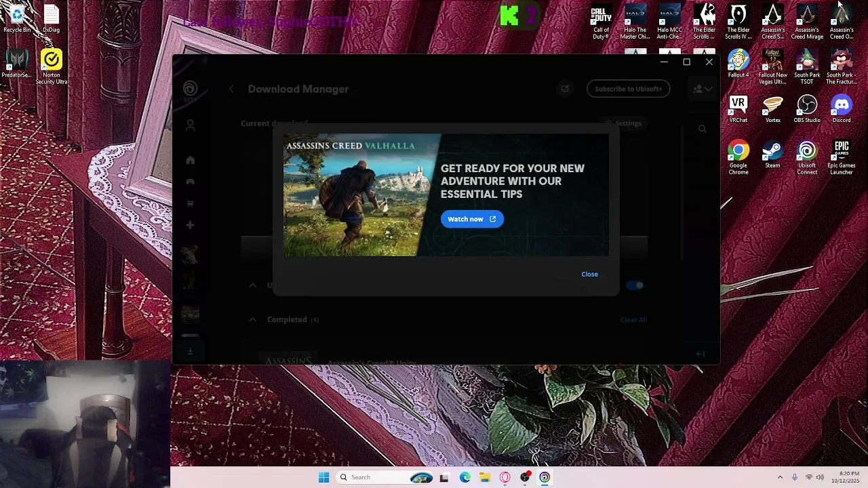Screen dimensions: 868x488
Task: Open OBS Studio desktop shortcut
Action: click(807, 109)
